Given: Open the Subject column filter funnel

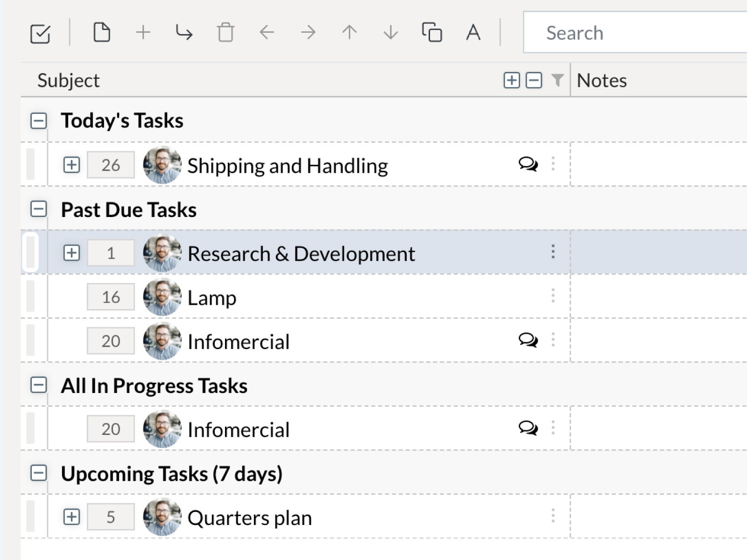Looking at the screenshot, I should (x=557, y=80).
